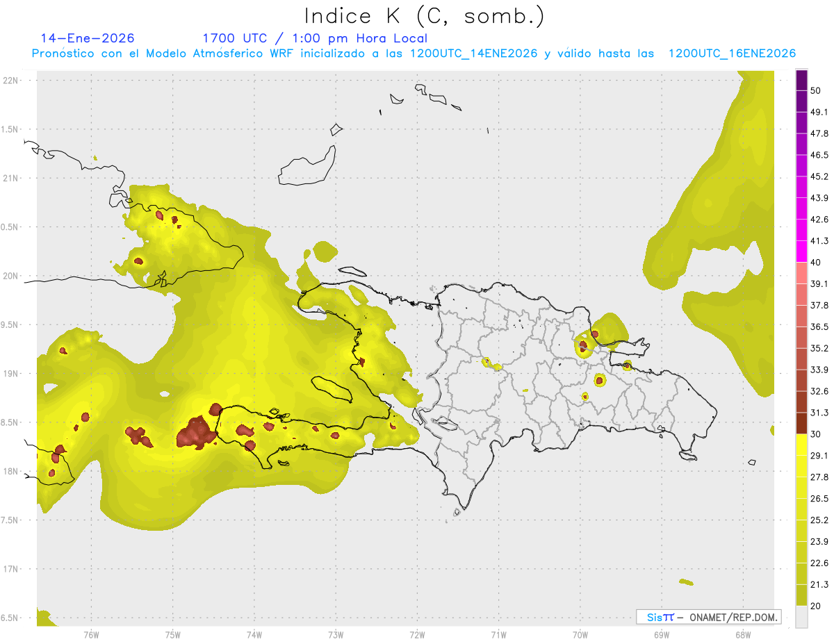Click the "18N" latitude label
Screen dimensions: 834x644
point(10,471)
